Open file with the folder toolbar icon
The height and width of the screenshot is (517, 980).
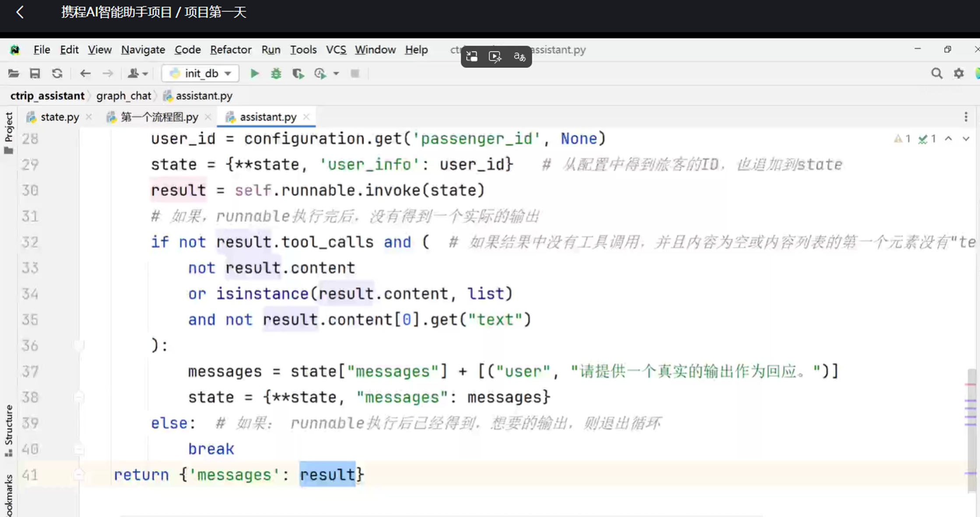point(14,74)
